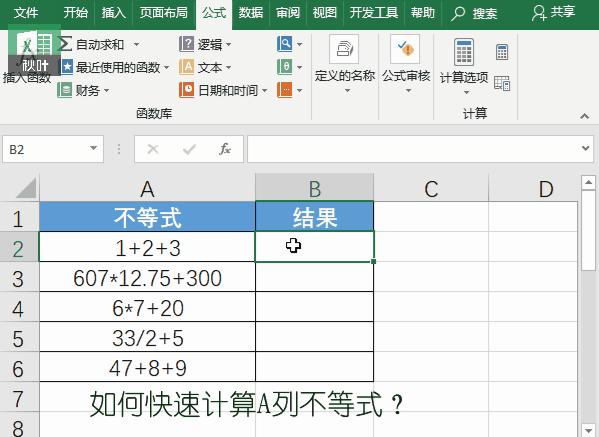Click the Defined Names icon
This screenshot has height=437, width=599.
(344, 49)
